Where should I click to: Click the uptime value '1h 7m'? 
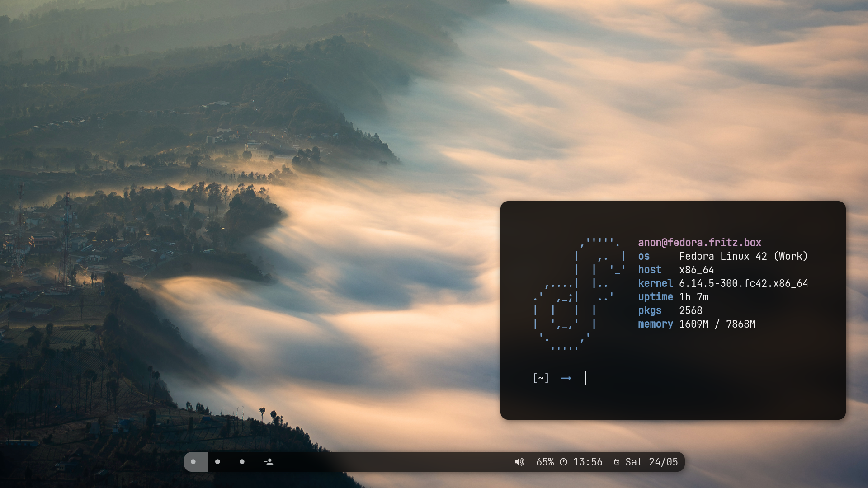tap(694, 297)
